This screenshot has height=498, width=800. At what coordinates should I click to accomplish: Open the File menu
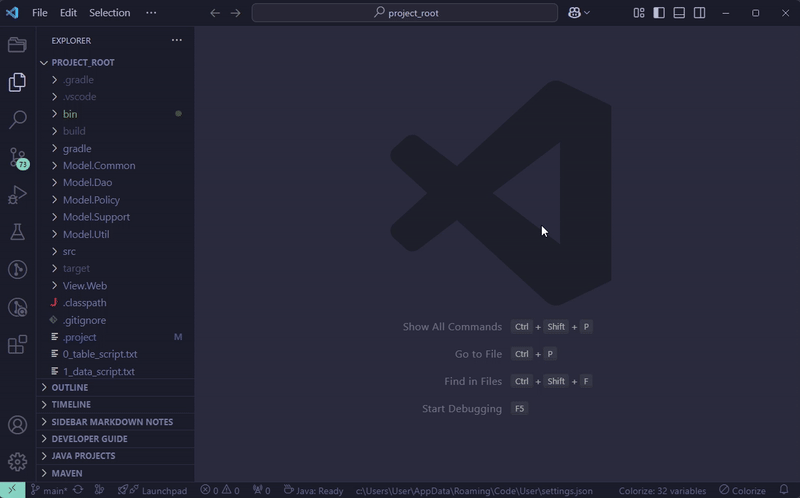39,13
